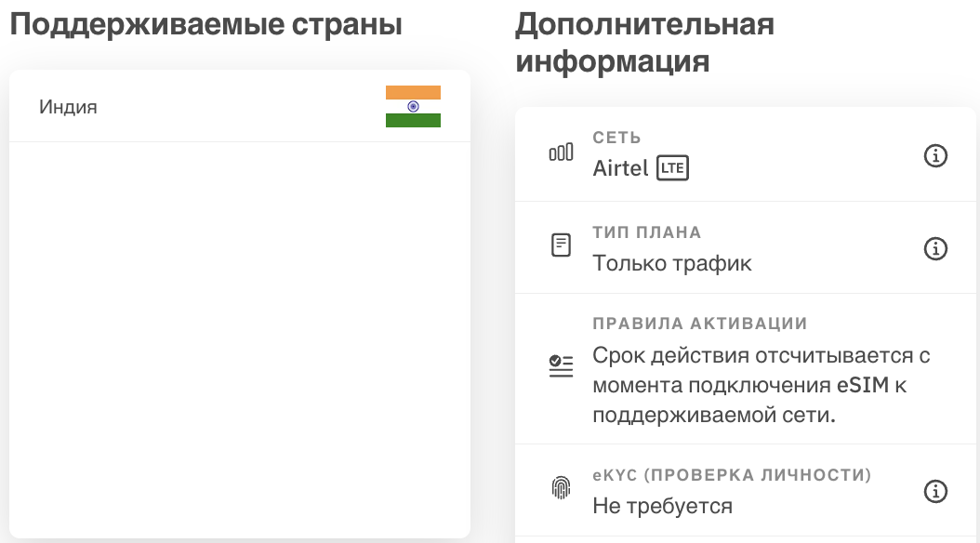The width and height of the screenshot is (980, 543).
Task: Click the Airtel network name
Action: [x=620, y=168]
